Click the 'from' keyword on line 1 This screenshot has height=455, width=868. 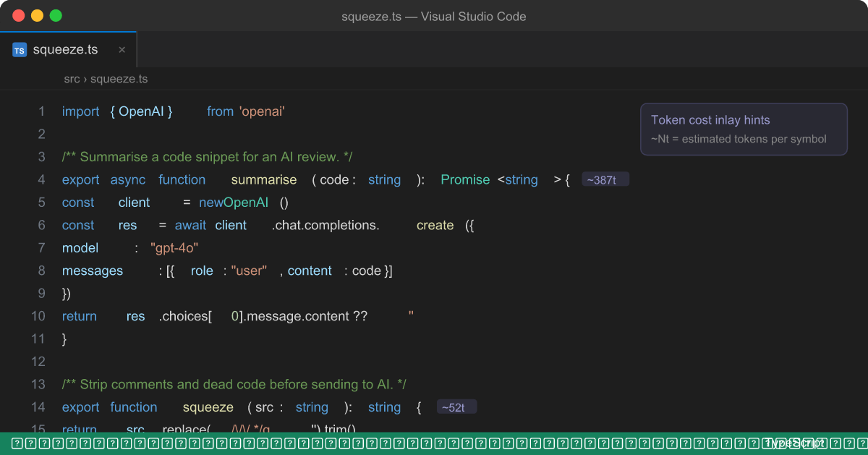[220, 111]
